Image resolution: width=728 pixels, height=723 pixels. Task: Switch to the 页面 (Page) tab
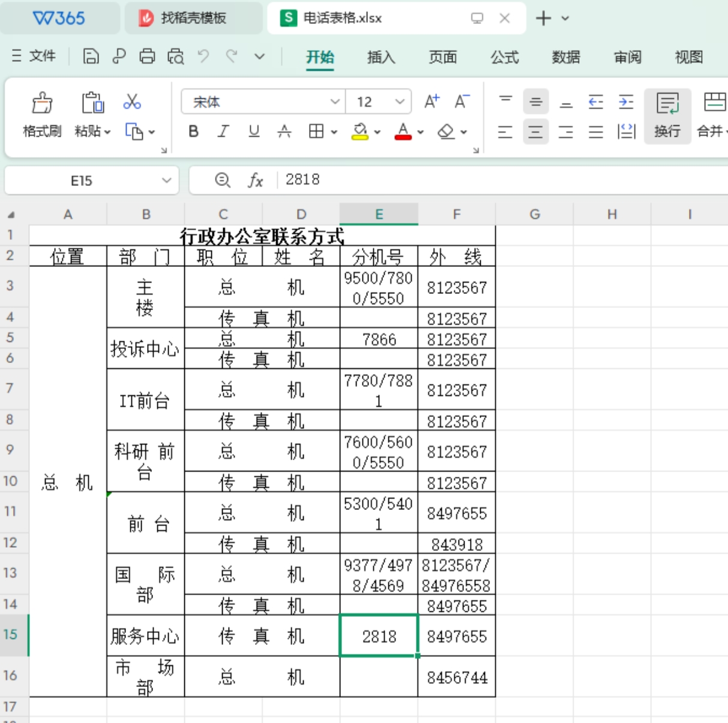[x=443, y=57]
